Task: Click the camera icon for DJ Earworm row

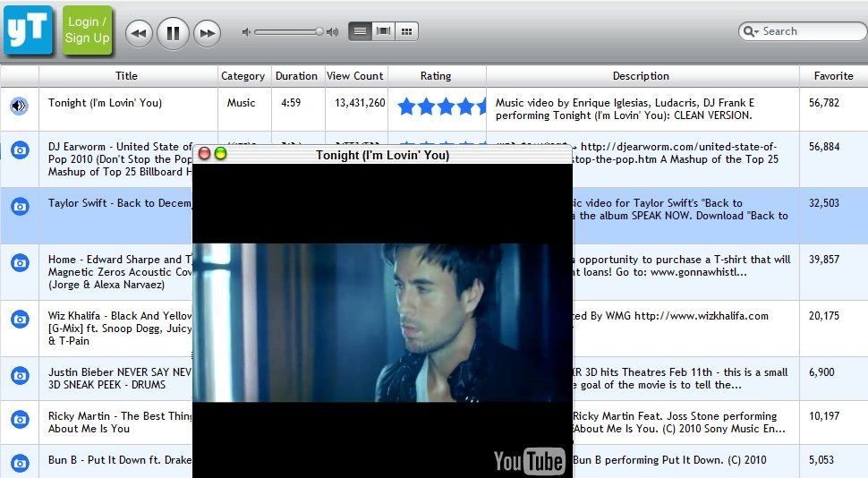Action: [20, 150]
